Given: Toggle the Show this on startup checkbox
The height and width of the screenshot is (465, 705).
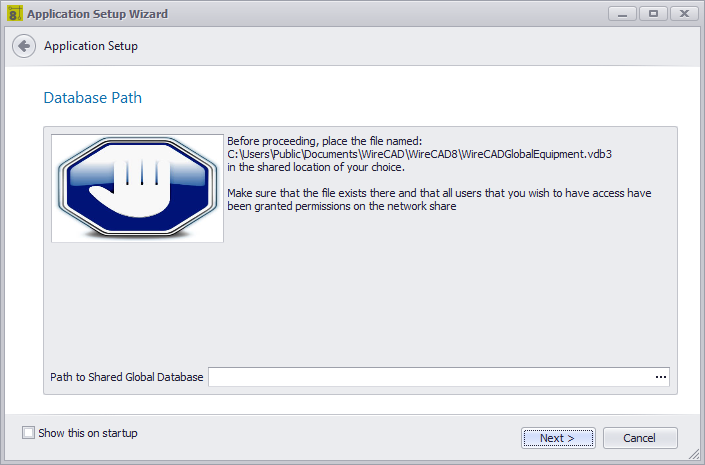Looking at the screenshot, I should point(28,433).
